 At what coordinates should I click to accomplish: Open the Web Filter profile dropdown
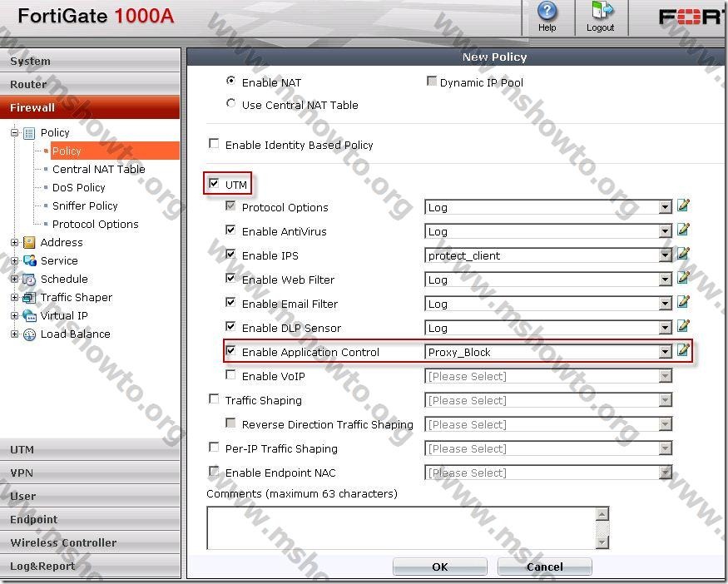point(548,280)
